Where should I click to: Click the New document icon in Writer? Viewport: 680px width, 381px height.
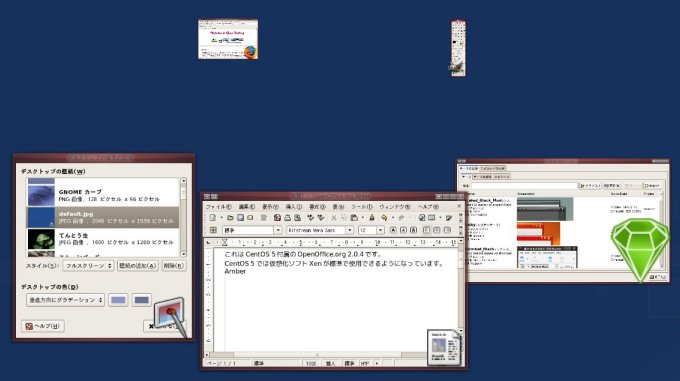(x=212, y=218)
